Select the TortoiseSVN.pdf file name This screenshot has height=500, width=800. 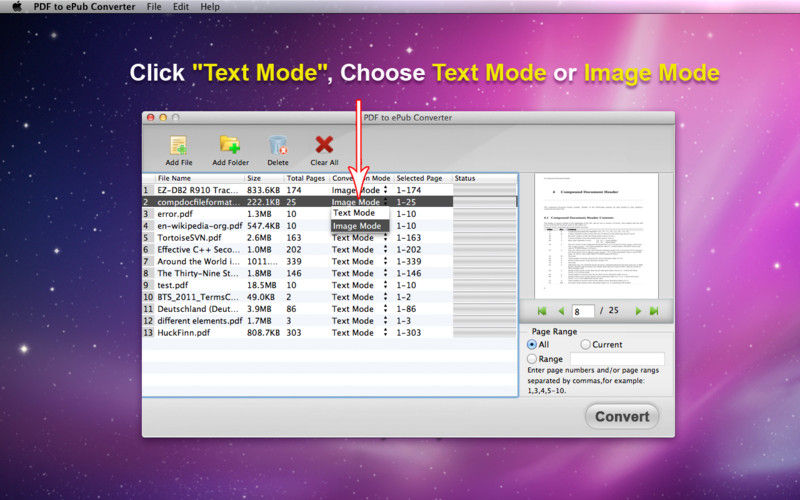tap(189, 237)
